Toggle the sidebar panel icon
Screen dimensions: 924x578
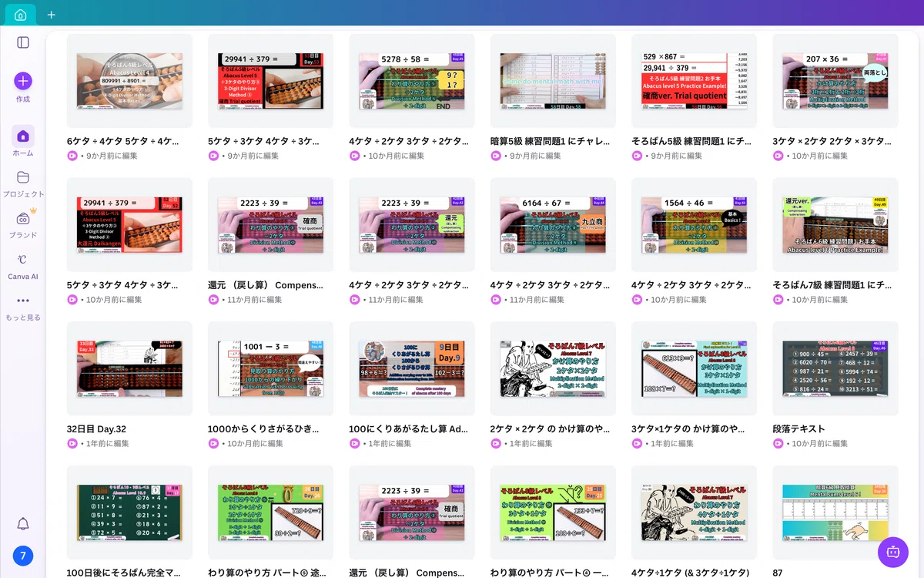[23, 42]
